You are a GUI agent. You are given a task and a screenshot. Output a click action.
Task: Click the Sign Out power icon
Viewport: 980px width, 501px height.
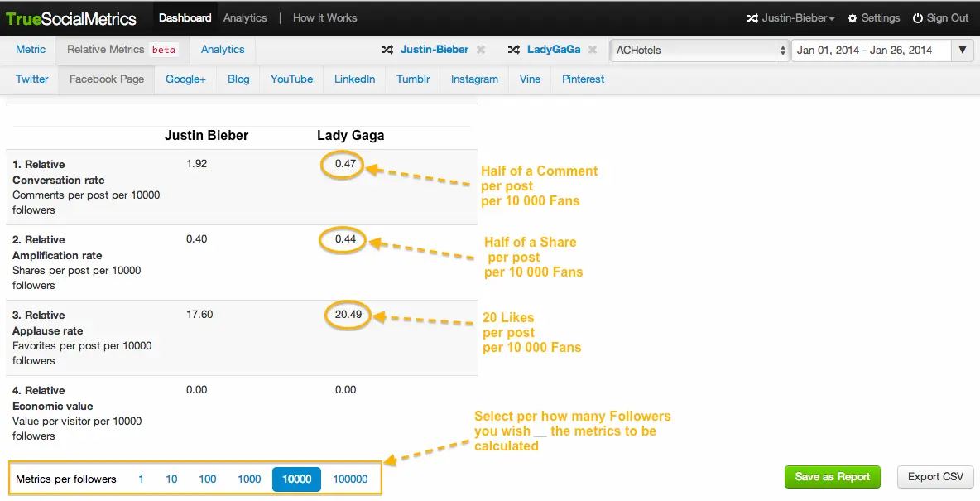coord(918,18)
